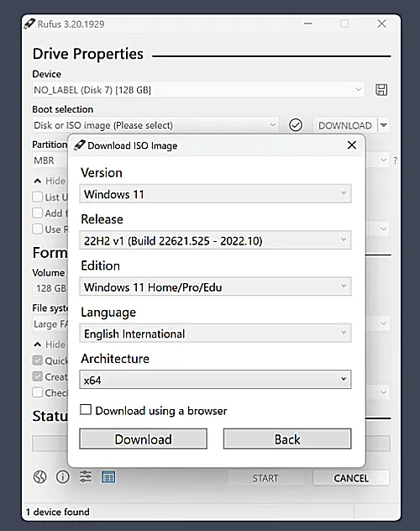Open language globe icon at bottom
Screen dimensions: 420x531
pos(40,477)
